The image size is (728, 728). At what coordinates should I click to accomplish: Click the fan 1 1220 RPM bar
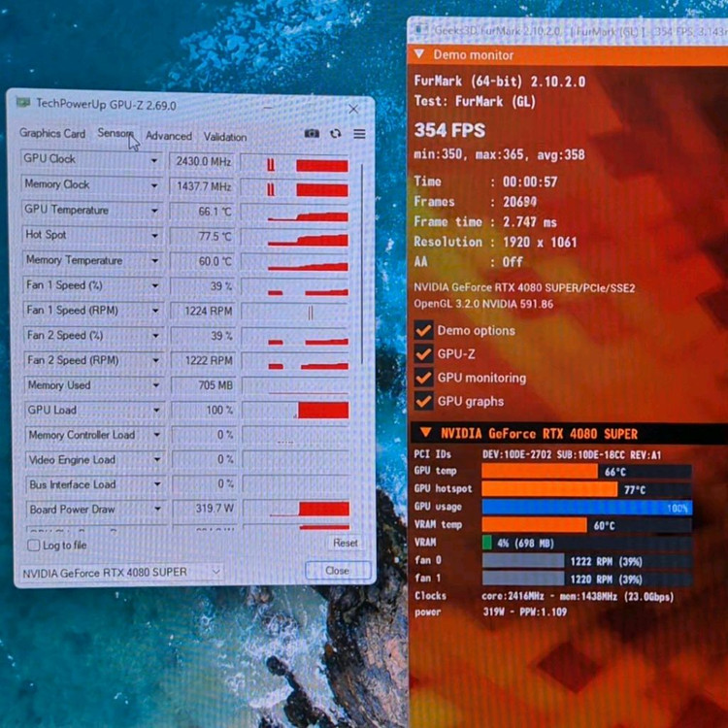(587, 579)
